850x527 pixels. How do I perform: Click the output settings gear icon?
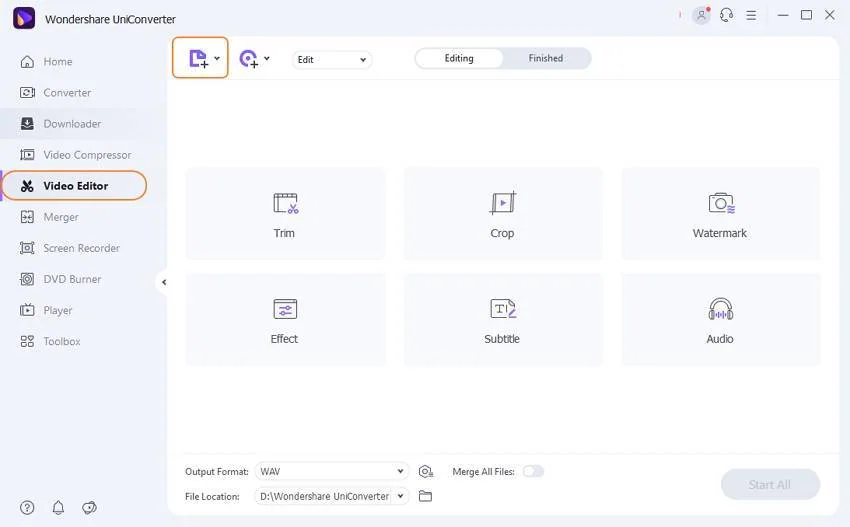(426, 472)
